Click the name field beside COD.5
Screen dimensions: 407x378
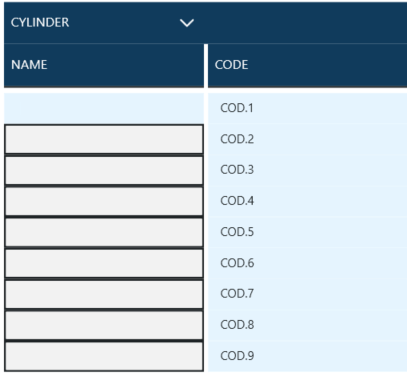click(104, 232)
